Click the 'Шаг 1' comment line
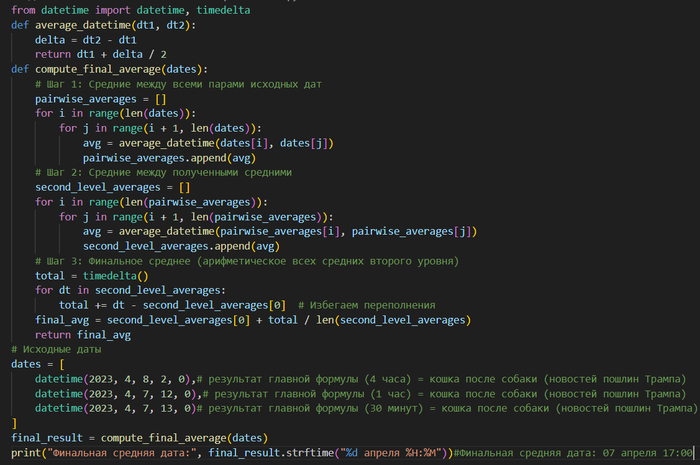This screenshot has height=465, width=700. [x=178, y=84]
